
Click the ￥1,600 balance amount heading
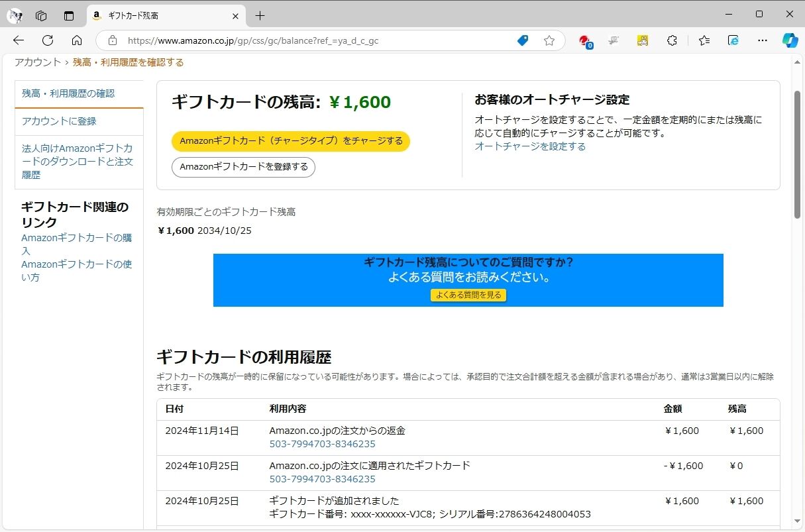pos(359,102)
